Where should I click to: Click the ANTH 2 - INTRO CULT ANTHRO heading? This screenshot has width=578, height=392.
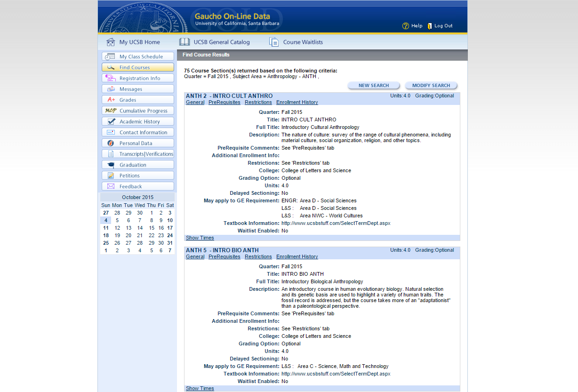point(229,96)
